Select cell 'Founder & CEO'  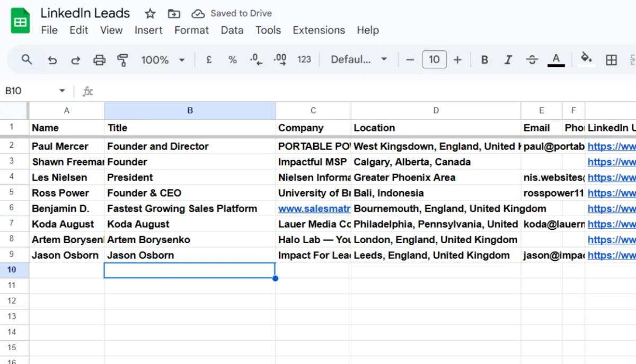[190, 193]
